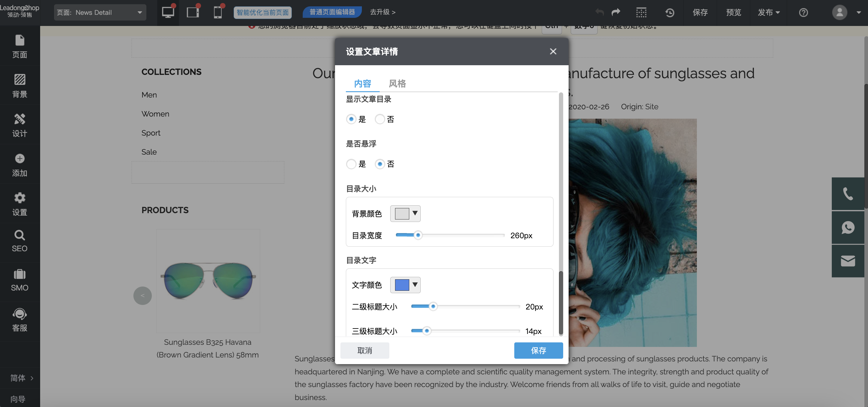Expand the 发布 publish dropdown
This screenshot has width=868, height=407.
coord(769,12)
